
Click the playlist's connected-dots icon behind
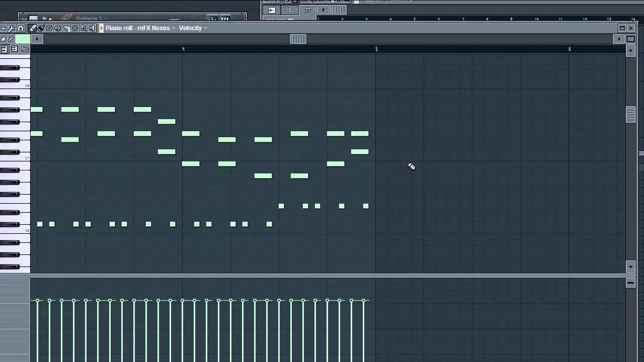290,10
